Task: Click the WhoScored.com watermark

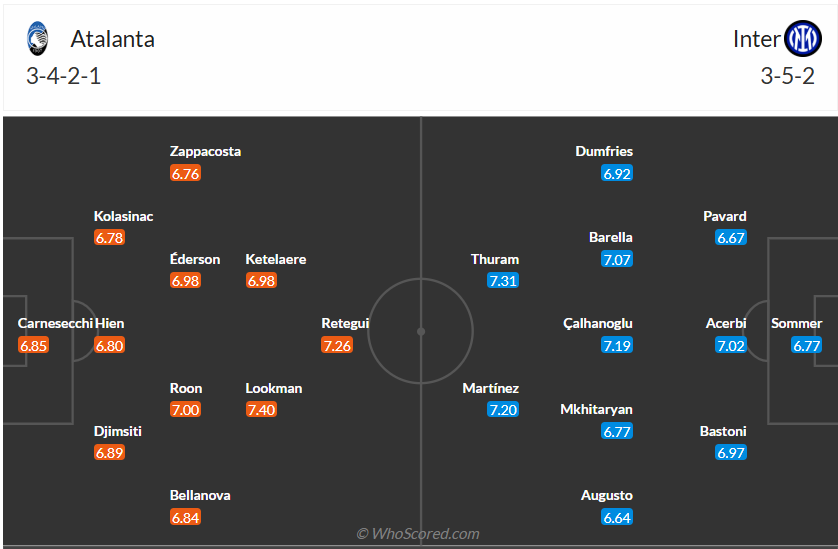Action: 418,534
